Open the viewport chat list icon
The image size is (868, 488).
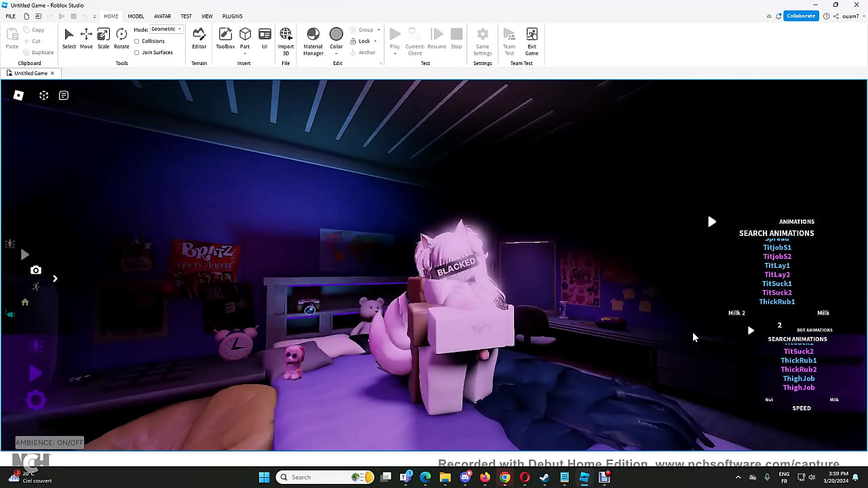coord(64,96)
